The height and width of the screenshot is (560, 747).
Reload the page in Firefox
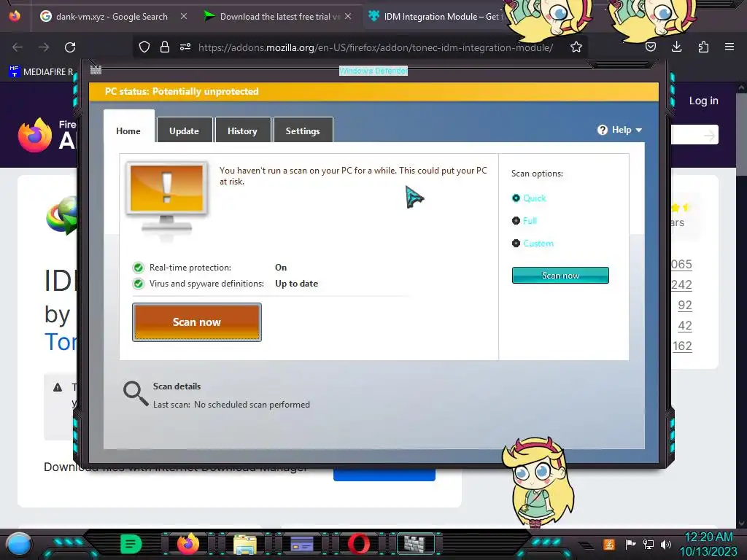70,47
